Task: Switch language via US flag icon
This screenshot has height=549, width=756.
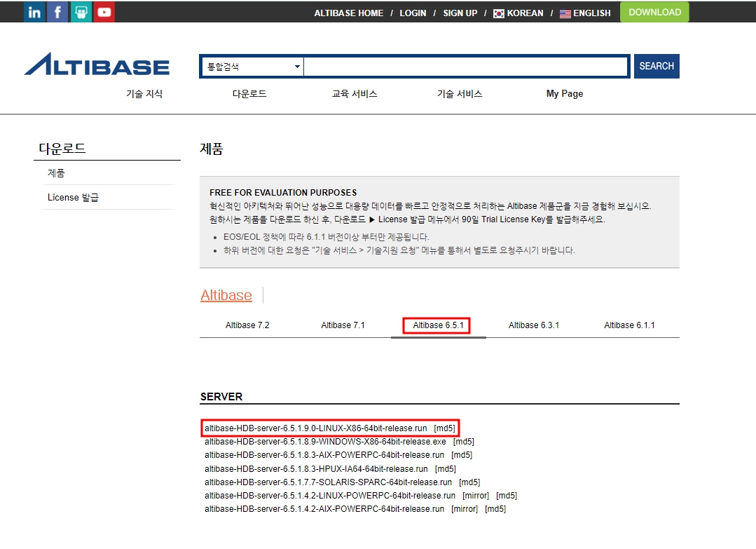Action: click(x=565, y=13)
